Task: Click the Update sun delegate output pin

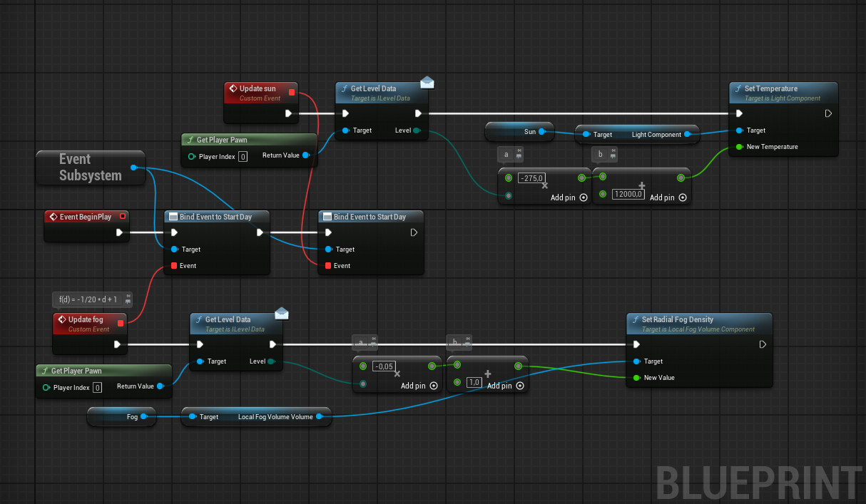Action: click(292, 92)
